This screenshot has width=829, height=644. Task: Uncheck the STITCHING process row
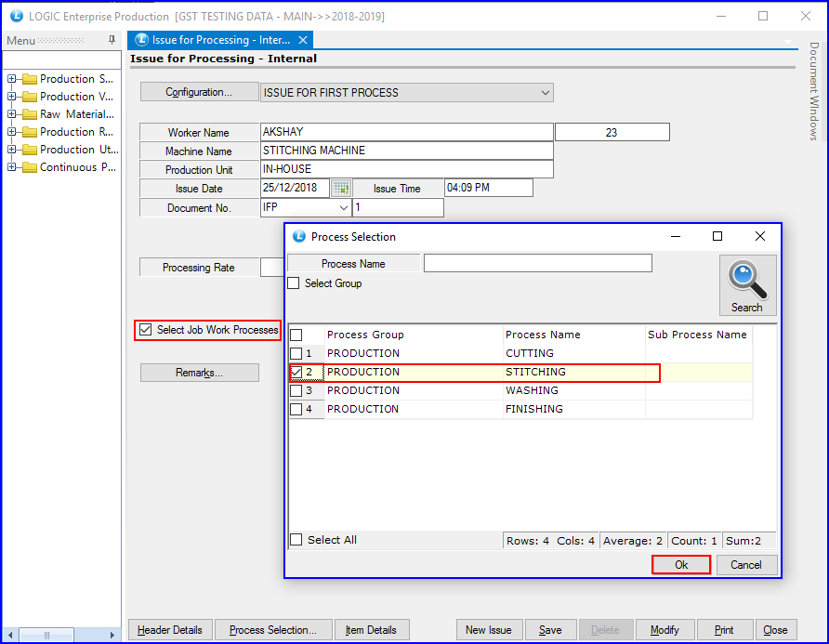click(296, 372)
